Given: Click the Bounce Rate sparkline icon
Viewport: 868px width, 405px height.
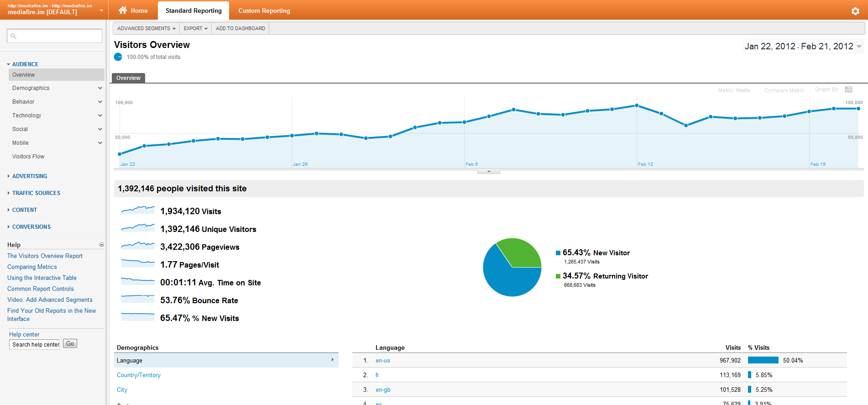Looking at the screenshot, I should [x=137, y=299].
